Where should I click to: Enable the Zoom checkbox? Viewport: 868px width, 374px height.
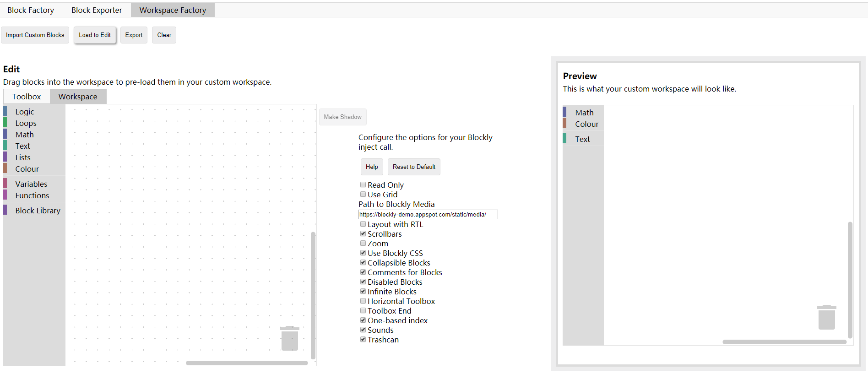(x=363, y=244)
